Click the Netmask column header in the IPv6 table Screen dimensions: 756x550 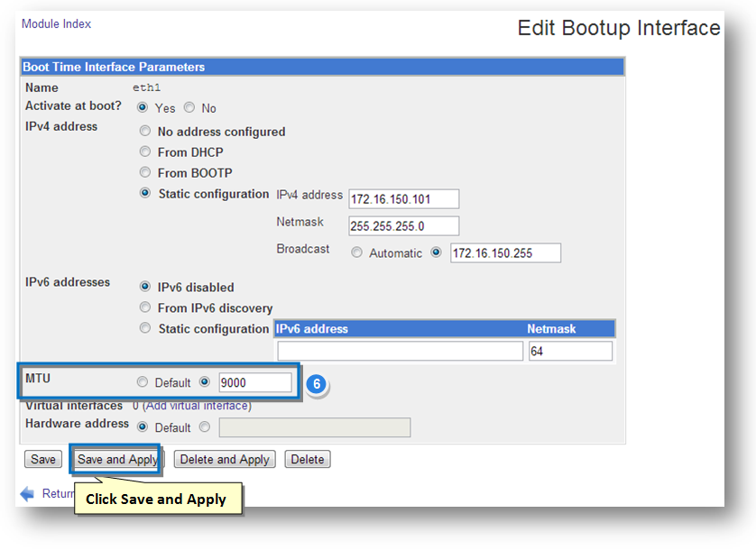point(551,329)
